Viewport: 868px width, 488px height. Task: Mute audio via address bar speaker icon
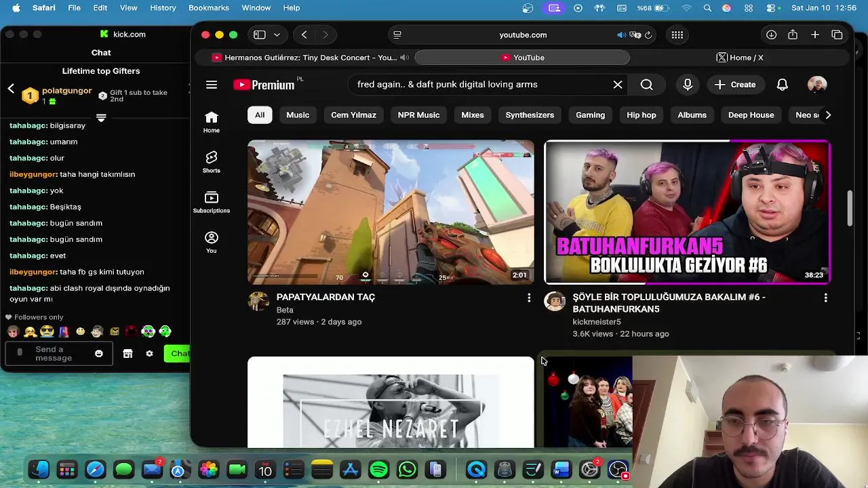tap(621, 35)
